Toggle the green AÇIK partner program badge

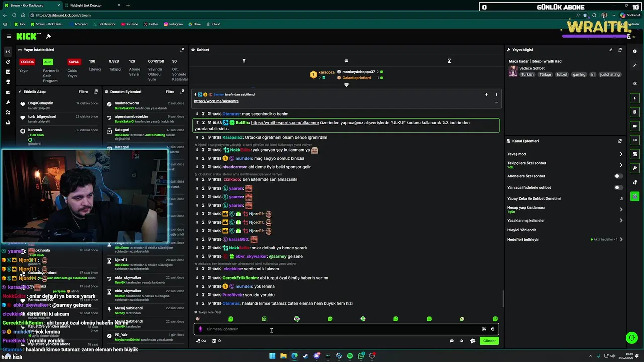[x=48, y=62]
